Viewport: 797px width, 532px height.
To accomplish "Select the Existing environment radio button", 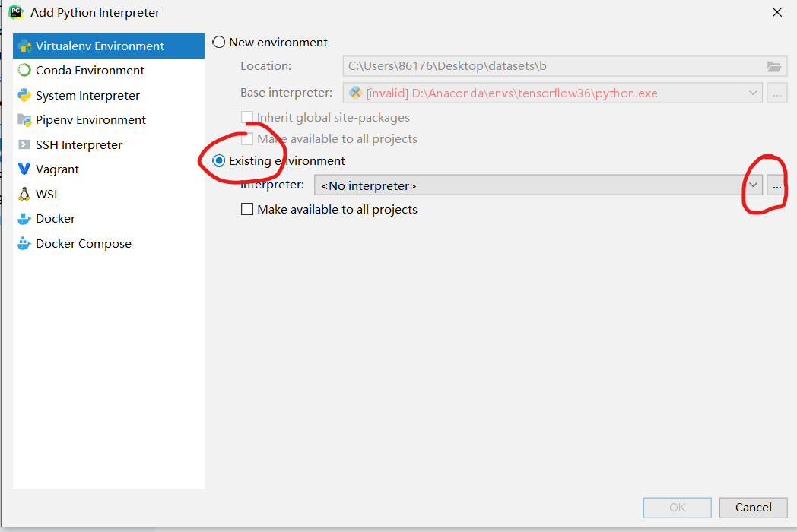I will click(218, 160).
